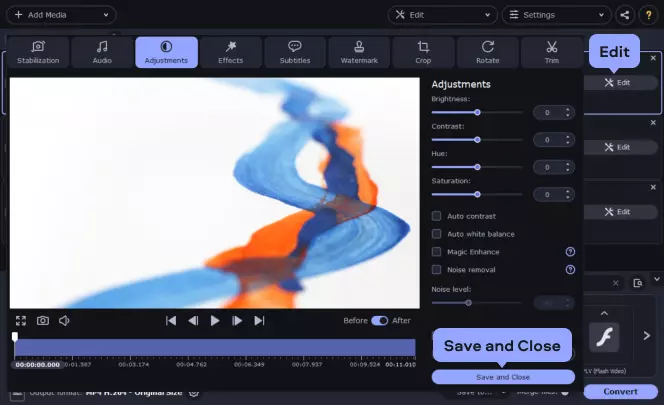
Task: Clear the format search field with X
Action: point(616,283)
